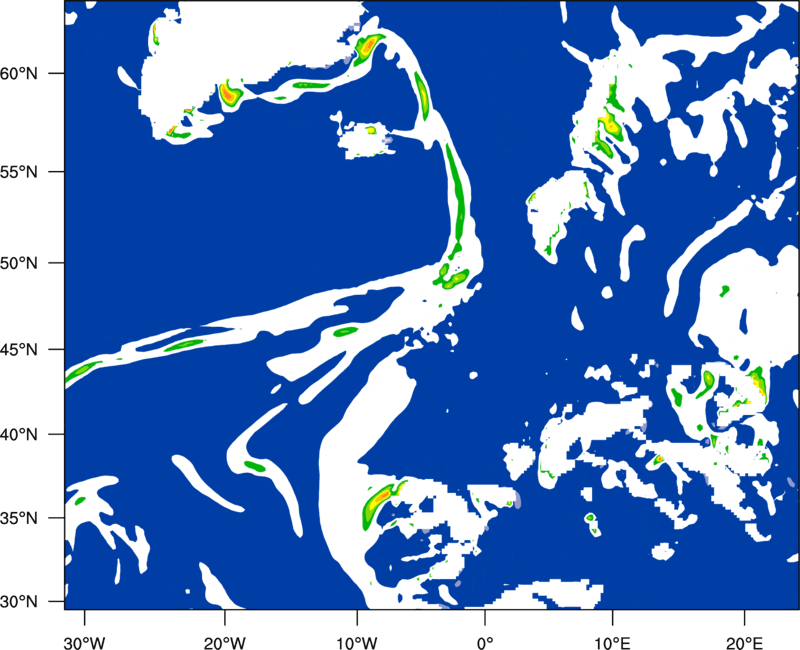Click the 20°W longitude label
The height and width of the screenshot is (650, 800).
[224, 643]
